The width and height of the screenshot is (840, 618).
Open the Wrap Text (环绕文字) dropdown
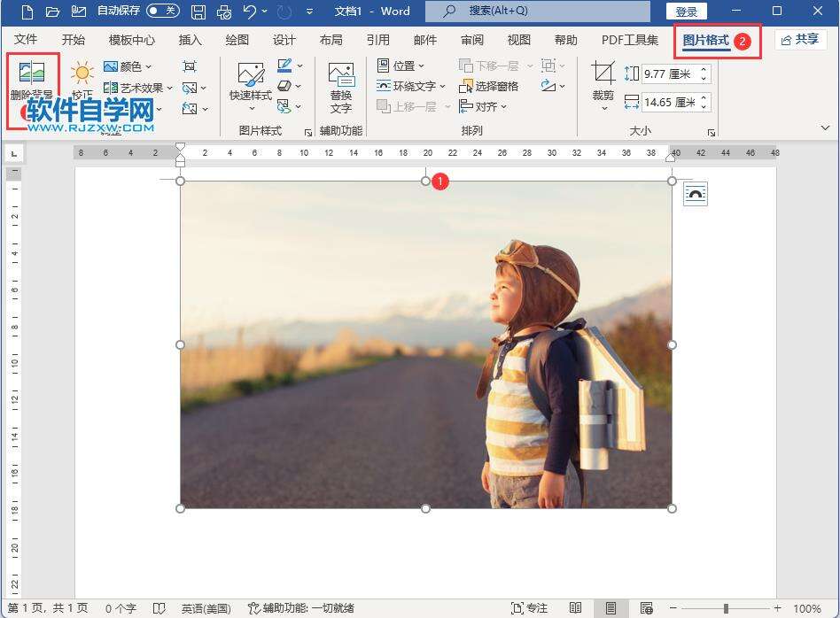click(x=410, y=86)
